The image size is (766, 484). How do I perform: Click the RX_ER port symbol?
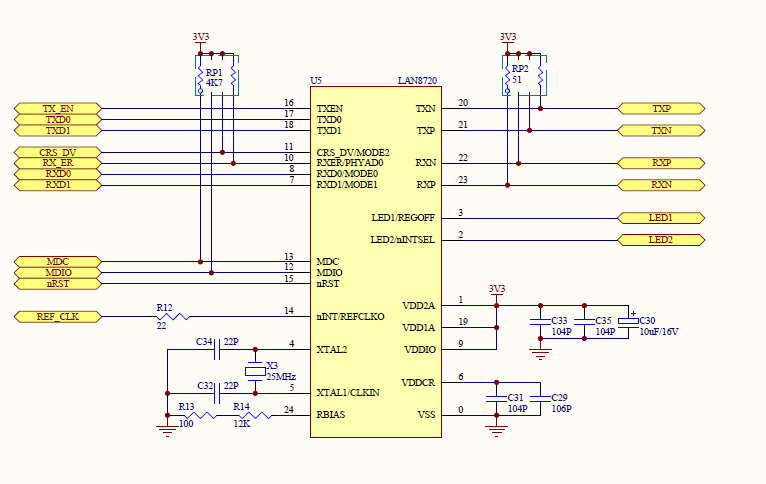(58, 163)
